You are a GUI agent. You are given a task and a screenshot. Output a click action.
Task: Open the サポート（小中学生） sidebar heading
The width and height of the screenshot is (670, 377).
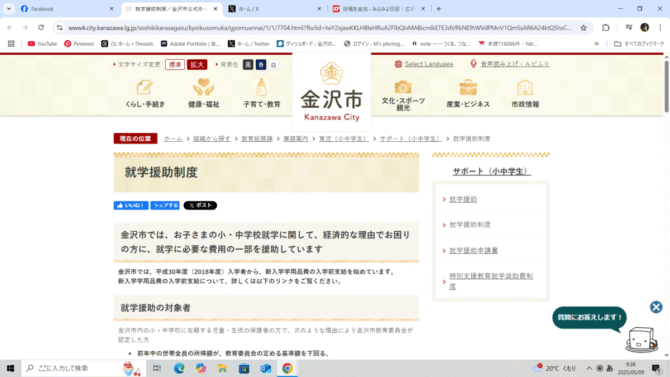coord(491,171)
